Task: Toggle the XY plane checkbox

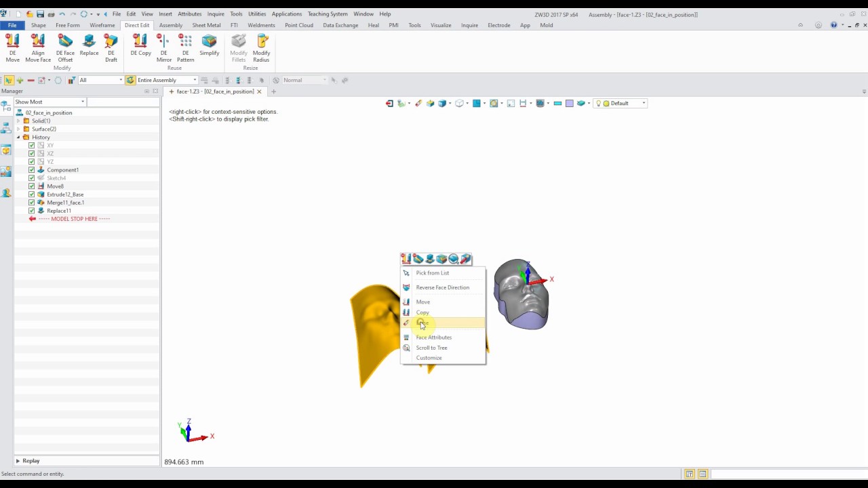Action: [31, 146]
